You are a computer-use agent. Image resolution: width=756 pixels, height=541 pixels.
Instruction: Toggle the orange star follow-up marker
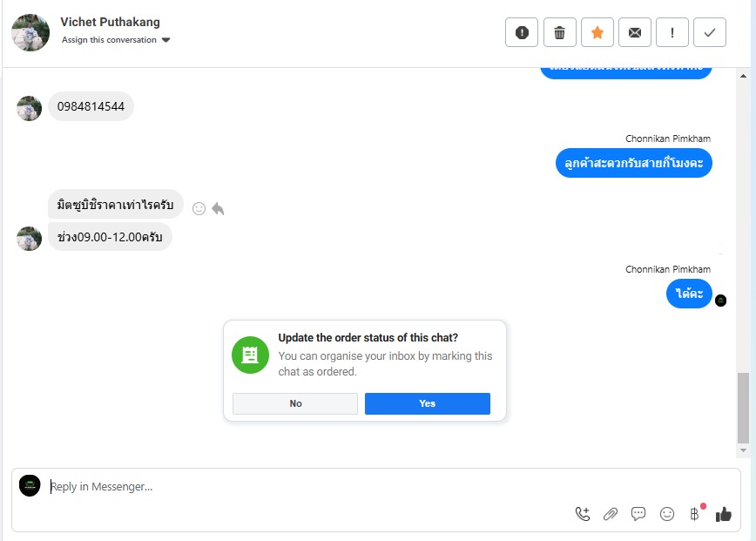[x=597, y=33]
